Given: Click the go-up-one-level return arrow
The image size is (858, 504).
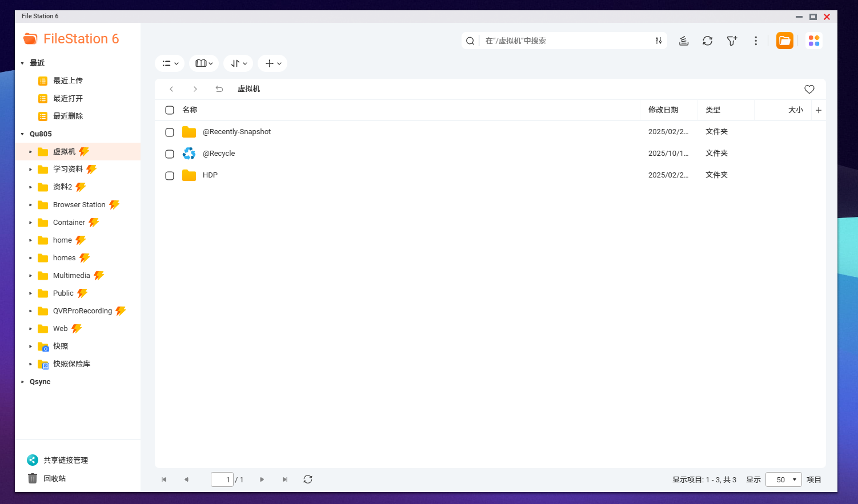Looking at the screenshot, I should click(219, 89).
